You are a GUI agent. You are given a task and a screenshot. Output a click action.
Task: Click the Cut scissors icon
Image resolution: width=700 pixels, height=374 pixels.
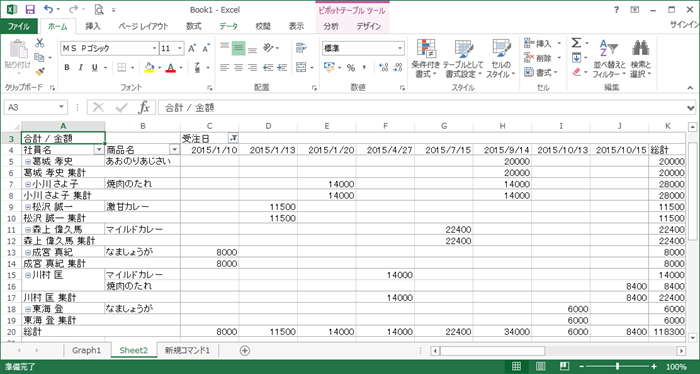click(x=40, y=43)
